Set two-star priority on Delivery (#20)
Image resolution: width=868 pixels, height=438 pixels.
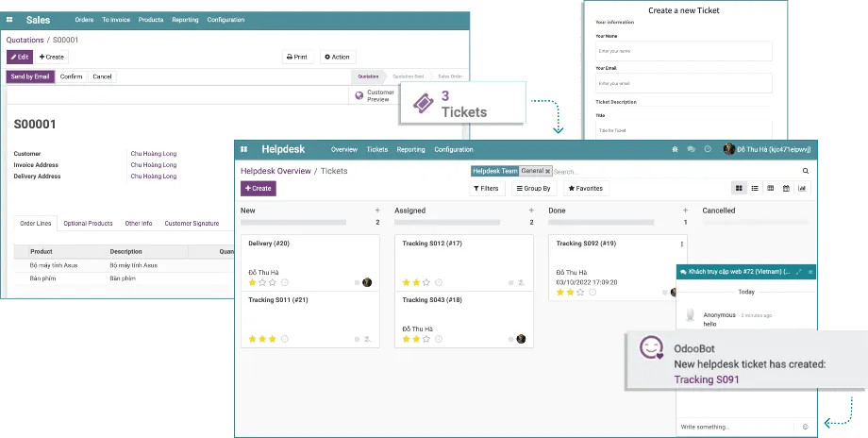tap(262, 282)
